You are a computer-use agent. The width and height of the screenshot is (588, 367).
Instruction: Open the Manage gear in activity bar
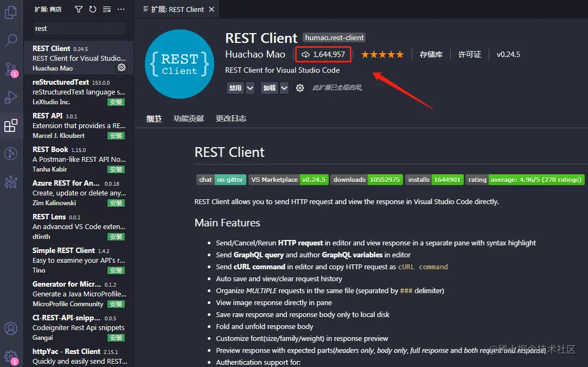(x=11, y=357)
